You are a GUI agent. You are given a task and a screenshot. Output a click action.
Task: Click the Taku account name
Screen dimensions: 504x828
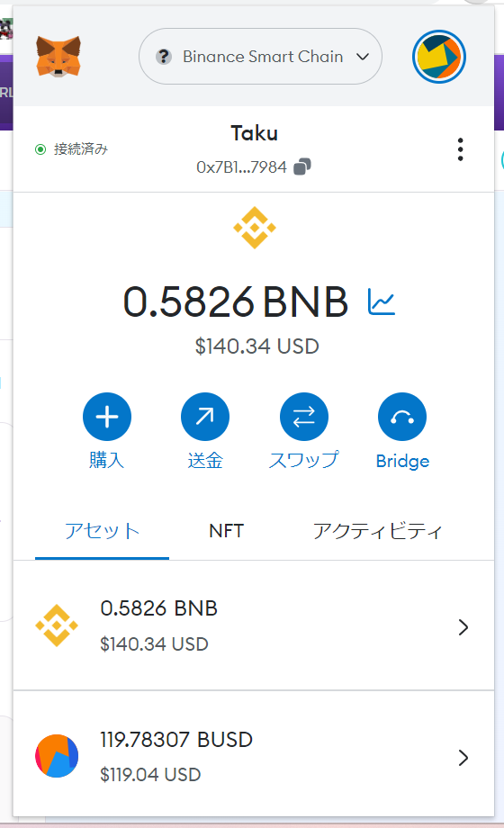[254, 133]
